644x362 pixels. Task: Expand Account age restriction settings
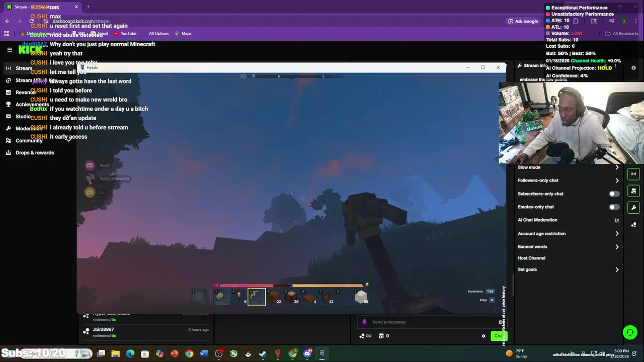pyautogui.click(x=569, y=234)
